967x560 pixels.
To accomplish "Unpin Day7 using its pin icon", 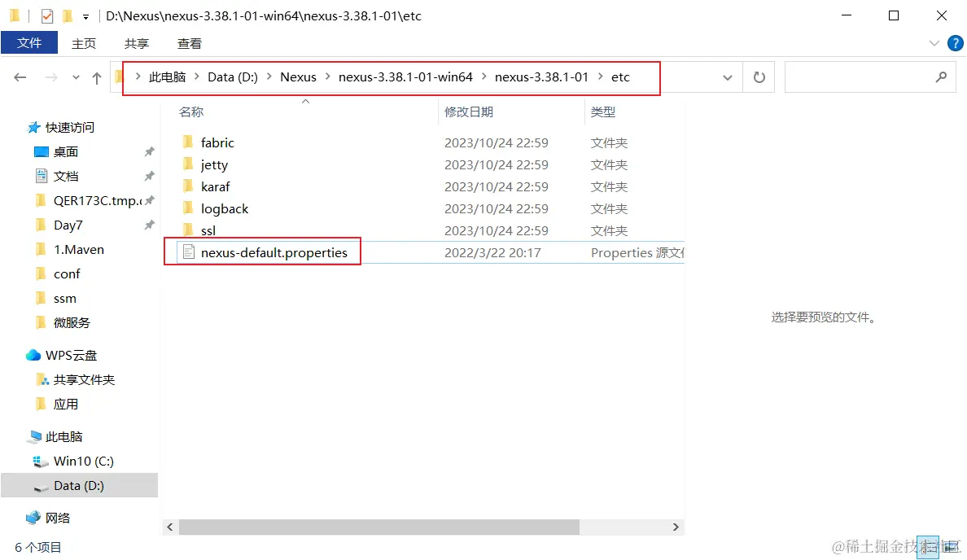I will click(149, 225).
